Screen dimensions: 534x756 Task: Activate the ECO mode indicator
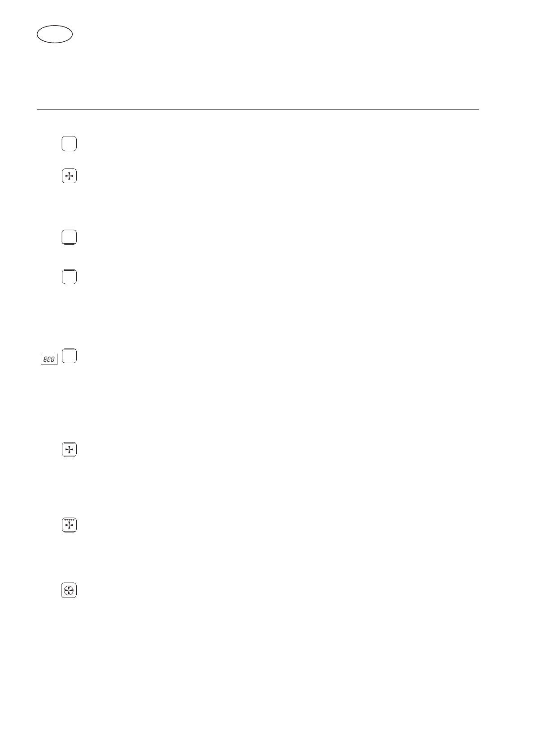[49, 359]
